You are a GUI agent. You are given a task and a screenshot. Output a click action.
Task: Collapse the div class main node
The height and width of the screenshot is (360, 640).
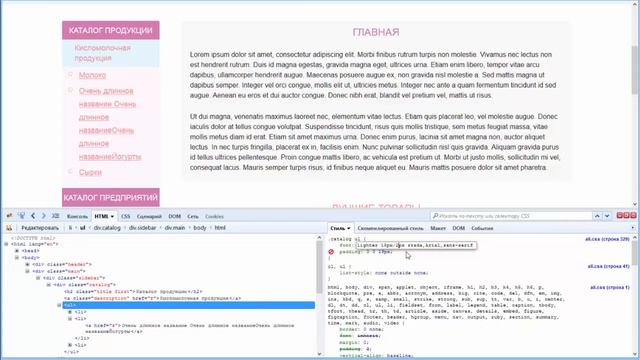[28, 271]
